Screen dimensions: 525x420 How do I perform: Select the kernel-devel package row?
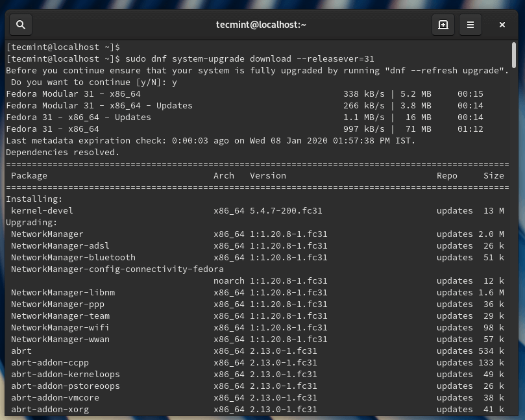[257, 211]
